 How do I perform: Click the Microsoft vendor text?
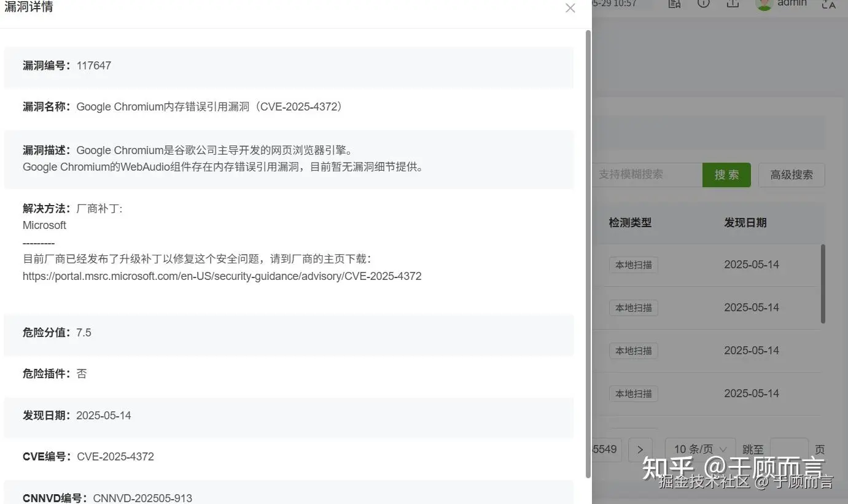tap(44, 225)
